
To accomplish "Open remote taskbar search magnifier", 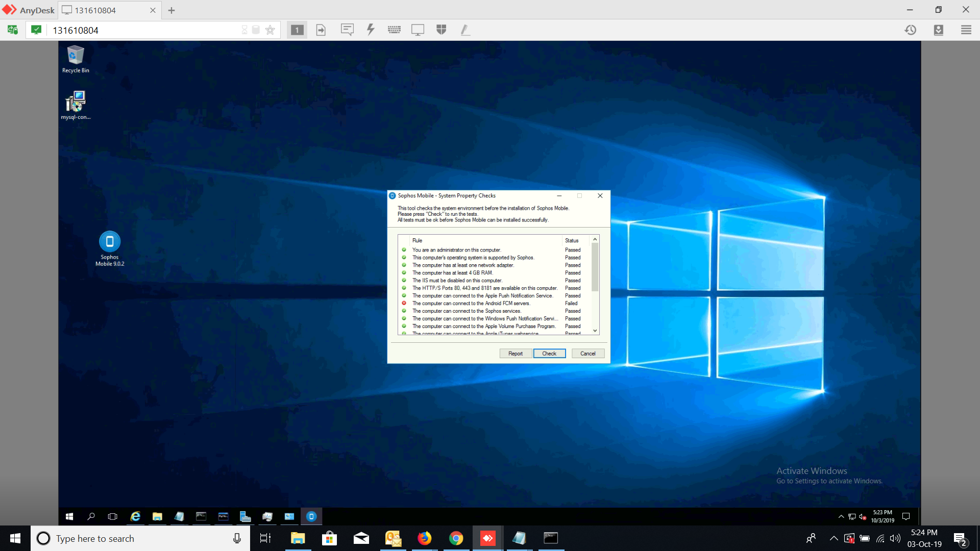I will pos(91,516).
